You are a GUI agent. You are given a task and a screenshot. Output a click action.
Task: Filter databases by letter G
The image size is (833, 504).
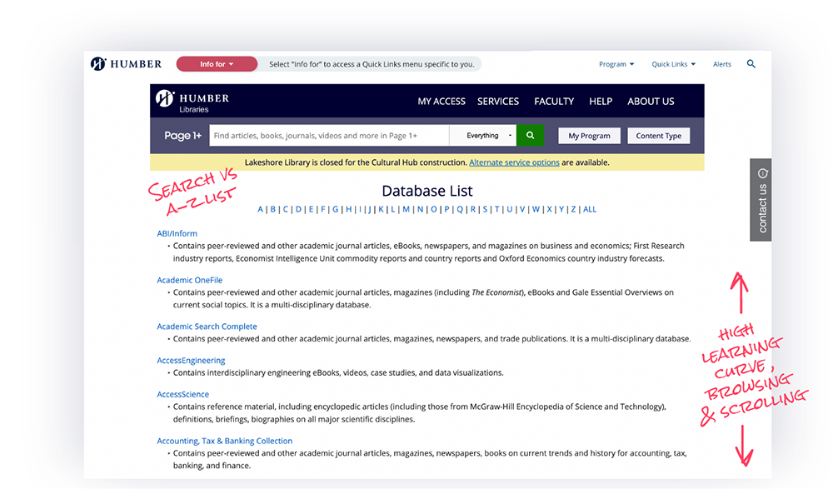click(335, 209)
